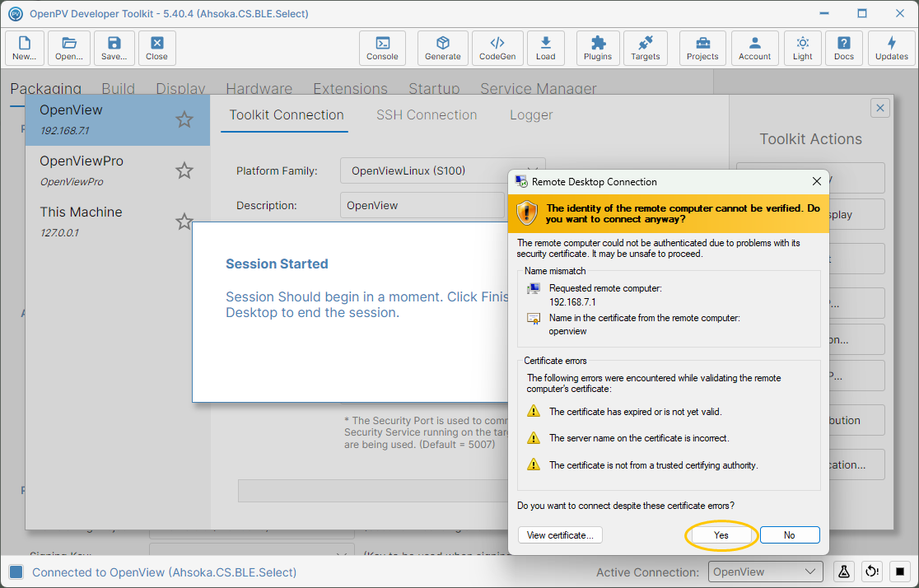Image resolution: width=919 pixels, height=588 pixels.
Task: Switch to the Logger tab
Action: 531,115
